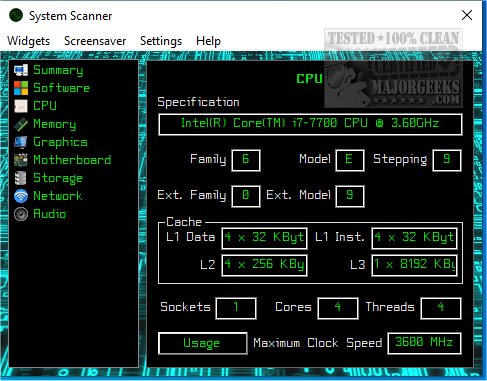This screenshot has height=381, width=487.
Task: Click the Memory RAM stick icon
Action: (21, 124)
